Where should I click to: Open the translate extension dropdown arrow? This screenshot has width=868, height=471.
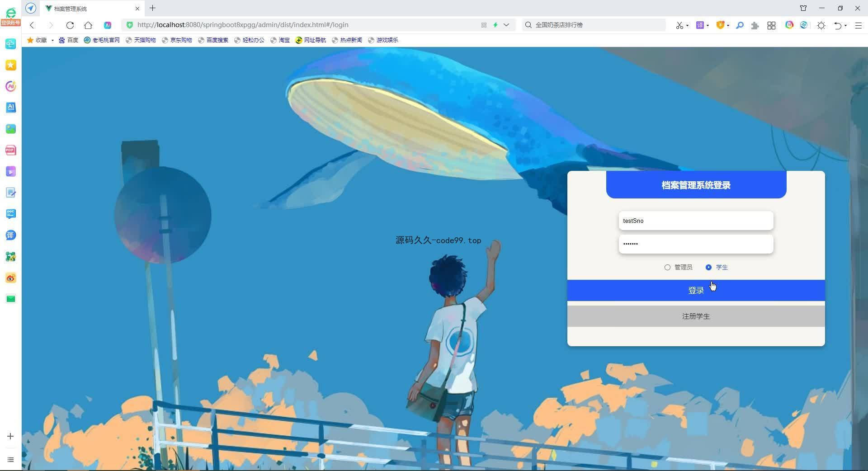point(708,26)
